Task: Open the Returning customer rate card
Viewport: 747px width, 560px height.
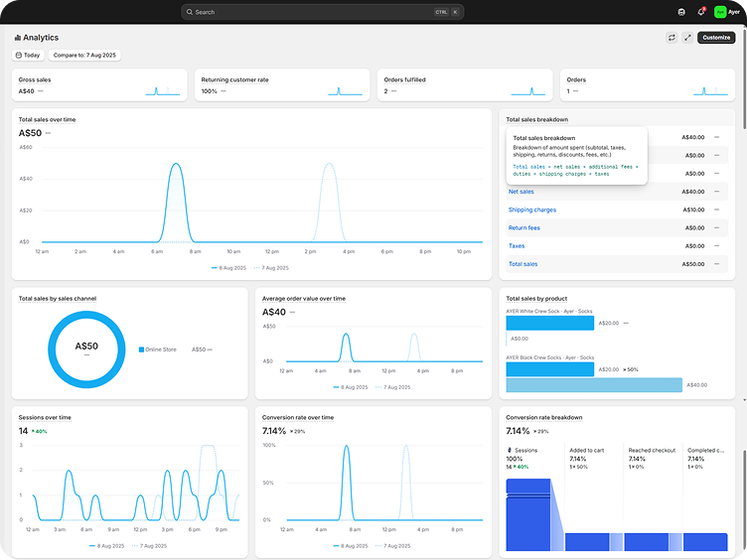Action: click(x=282, y=85)
